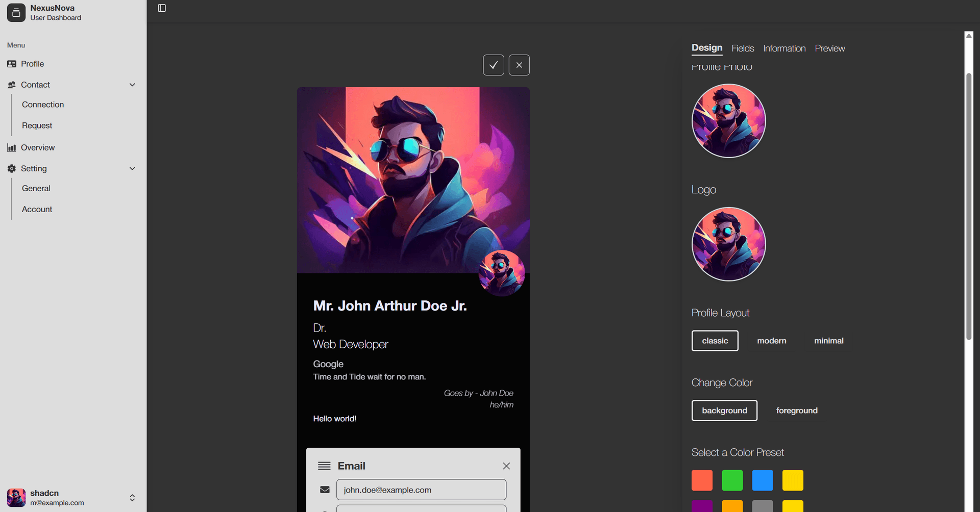
Task: Toggle the sidebar panel icon
Action: [x=162, y=8]
